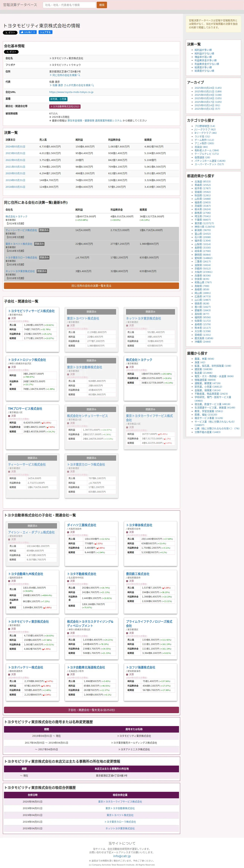
Task: Open 純利益が多い順 ranking link
Action: (203, 50)
